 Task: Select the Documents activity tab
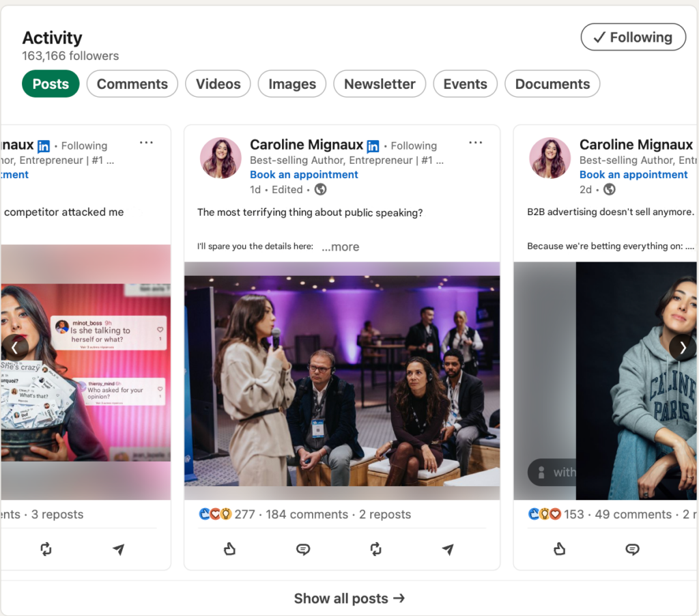click(552, 84)
